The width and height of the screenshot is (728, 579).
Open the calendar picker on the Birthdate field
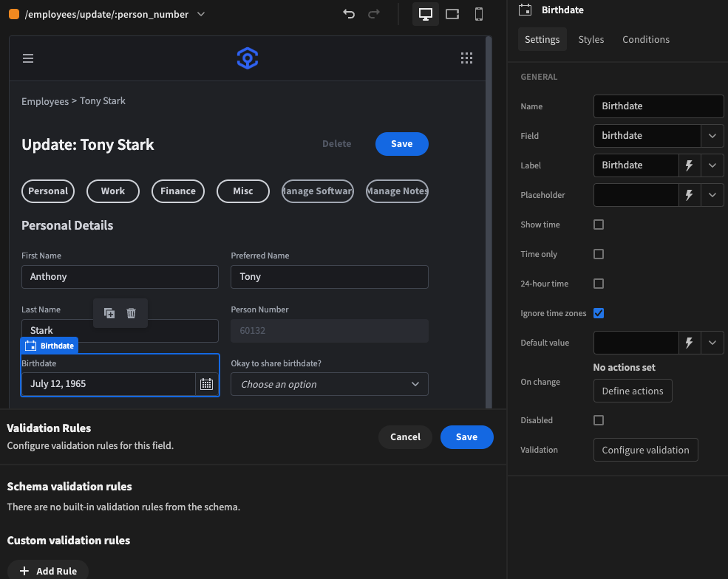click(206, 383)
